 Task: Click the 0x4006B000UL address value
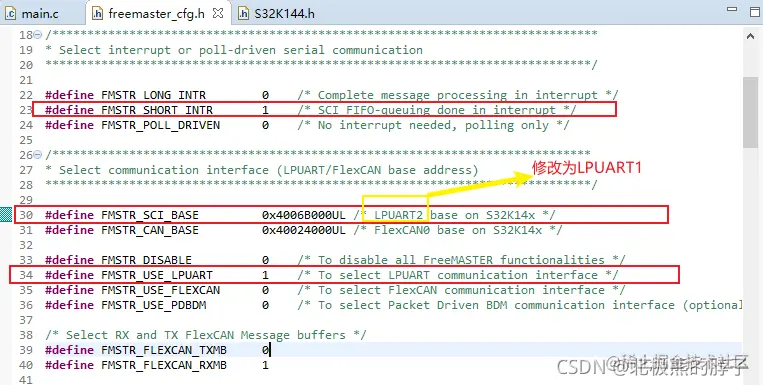(x=304, y=215)
